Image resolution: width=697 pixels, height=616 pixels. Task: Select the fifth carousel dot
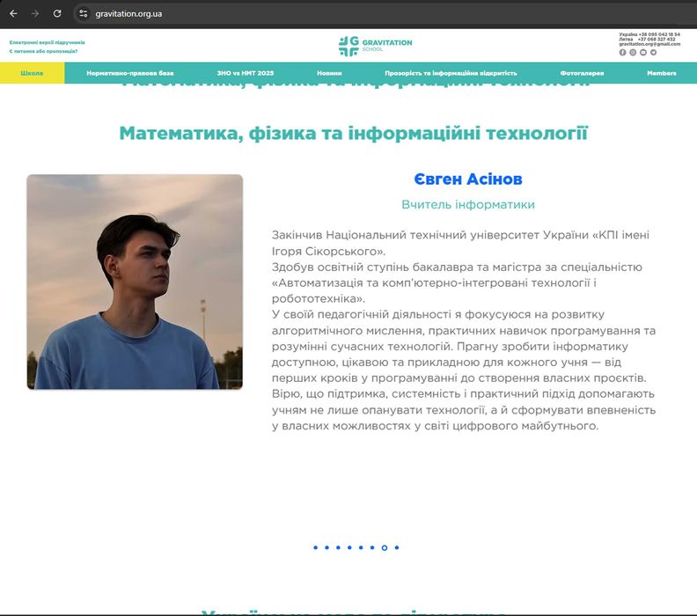coord(361,547)
